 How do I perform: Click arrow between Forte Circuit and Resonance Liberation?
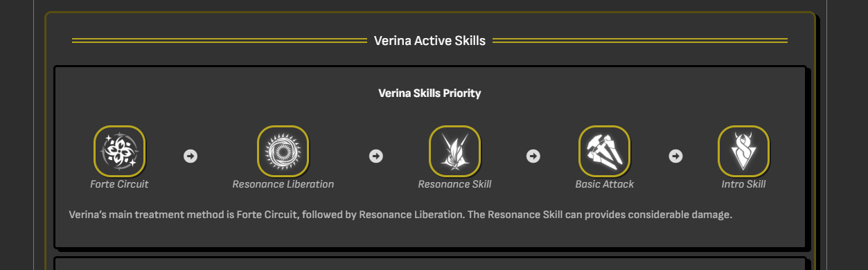[191, 156]
